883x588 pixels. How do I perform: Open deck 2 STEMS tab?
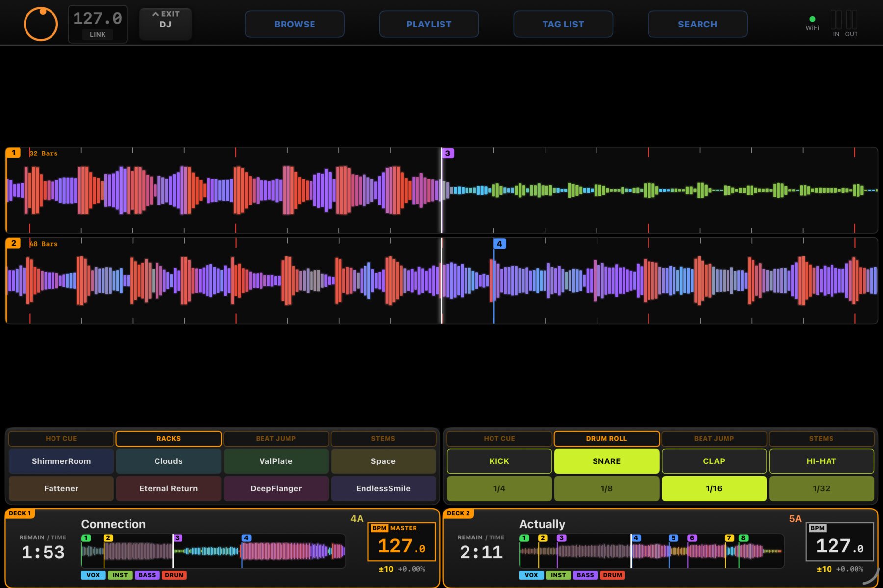coord(821,438)
